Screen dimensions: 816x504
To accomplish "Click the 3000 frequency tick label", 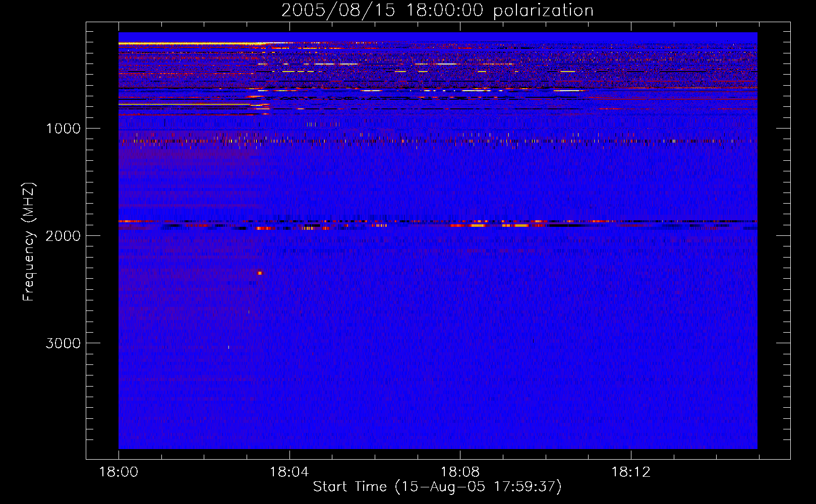I will 63,343.
